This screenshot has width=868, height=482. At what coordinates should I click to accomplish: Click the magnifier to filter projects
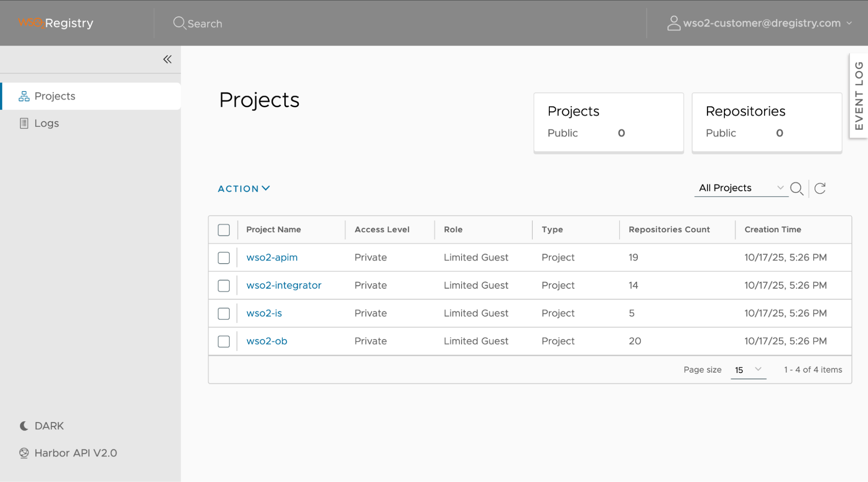[796, 188]
